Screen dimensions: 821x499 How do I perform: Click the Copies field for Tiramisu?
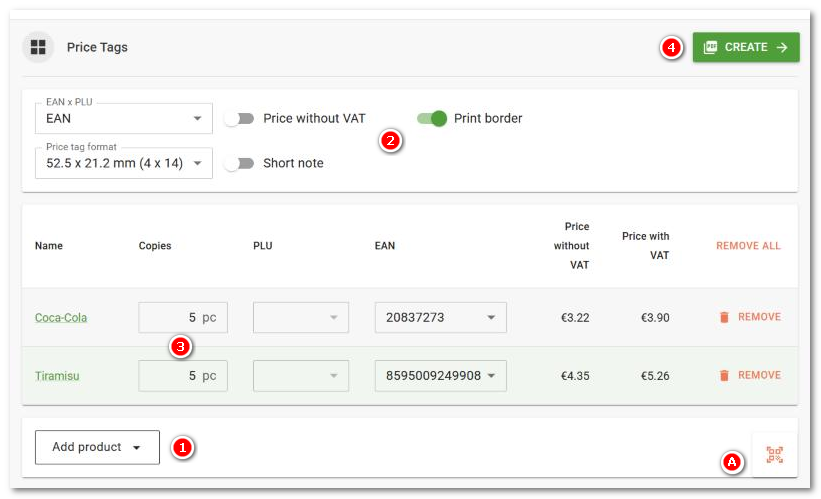click(x=183, y=375)
